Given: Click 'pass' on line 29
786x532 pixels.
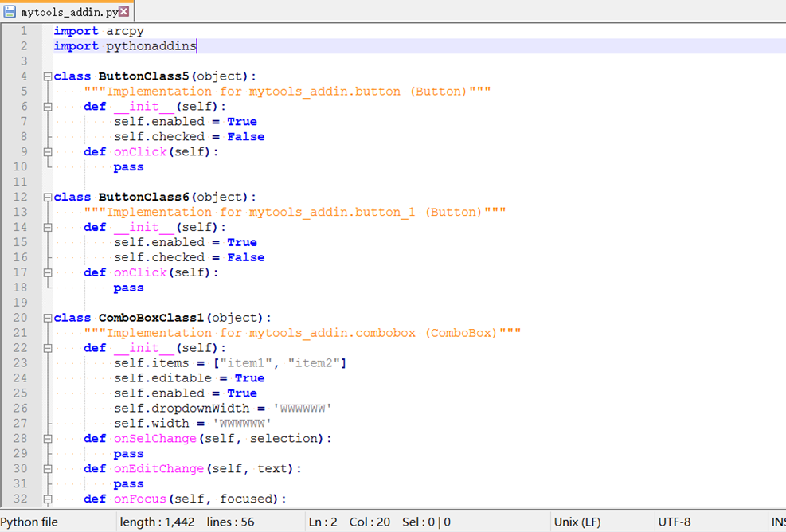Looking at the screenshot, I should 128,454.
